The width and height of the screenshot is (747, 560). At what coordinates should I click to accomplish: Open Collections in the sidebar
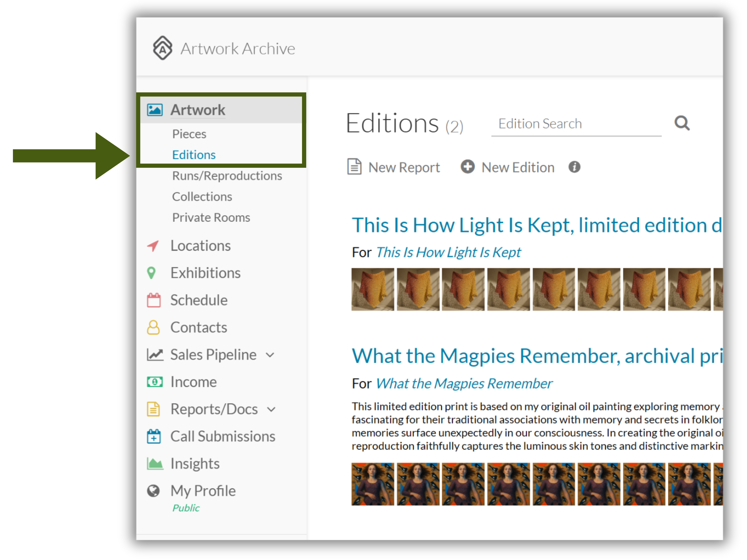202,197
